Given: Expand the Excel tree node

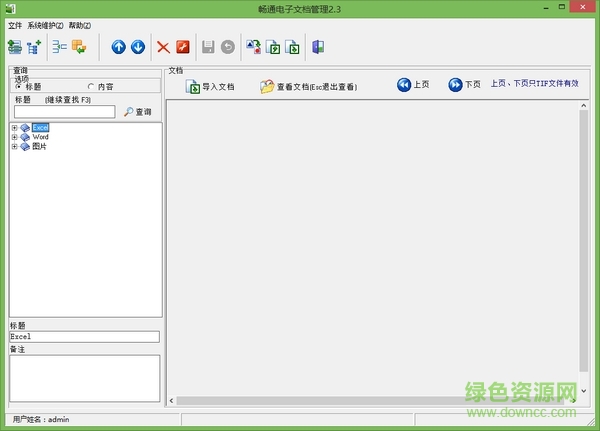Looking at the screenshot, I should tap(14, 127).
